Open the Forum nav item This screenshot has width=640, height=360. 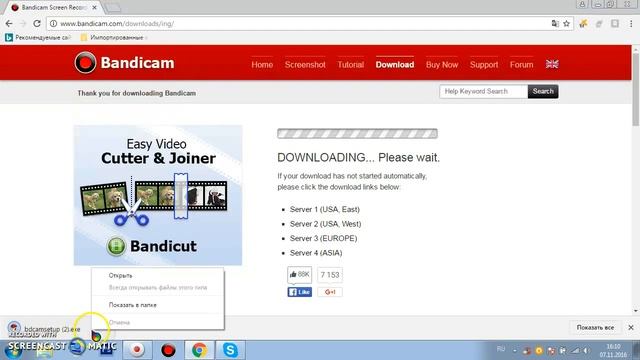pyautogui.click(x=522, y=64)
